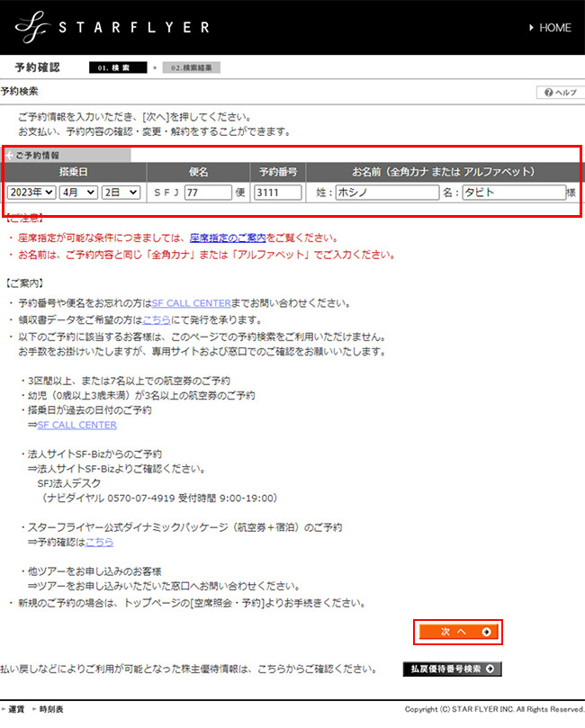This screenshot has height=728, width=585.
Task: Click こちら link for dynamic package confirmation
Action: (x=100, y=542)
